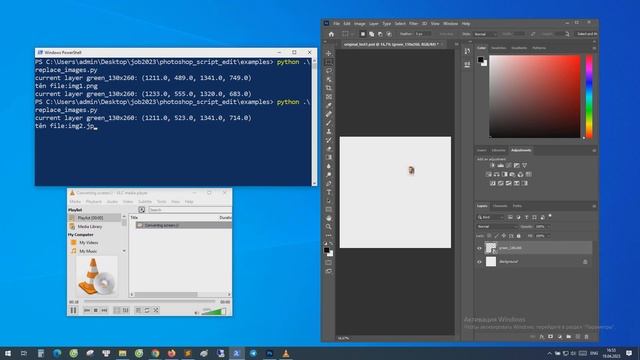The height and width of the screenshot is (360, 640).
Task: Create a new group folder icon
Action: tap(569, 337)
